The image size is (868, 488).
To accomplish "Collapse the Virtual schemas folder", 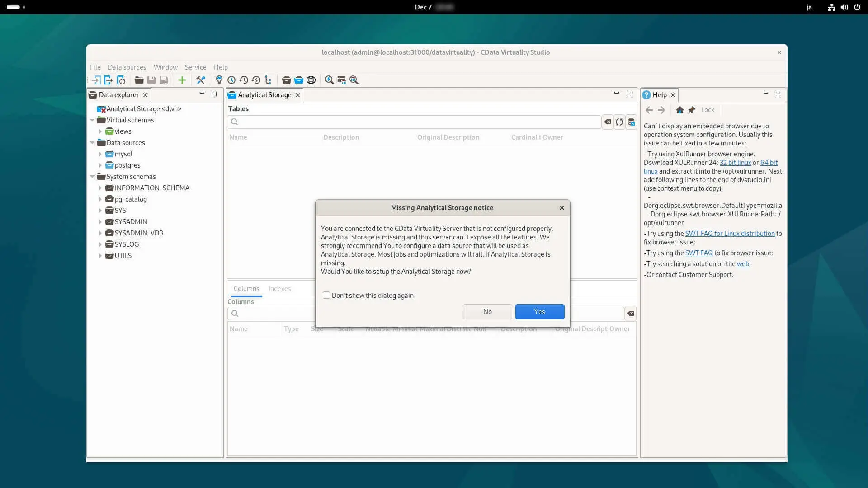I will [x=92, y=120].
